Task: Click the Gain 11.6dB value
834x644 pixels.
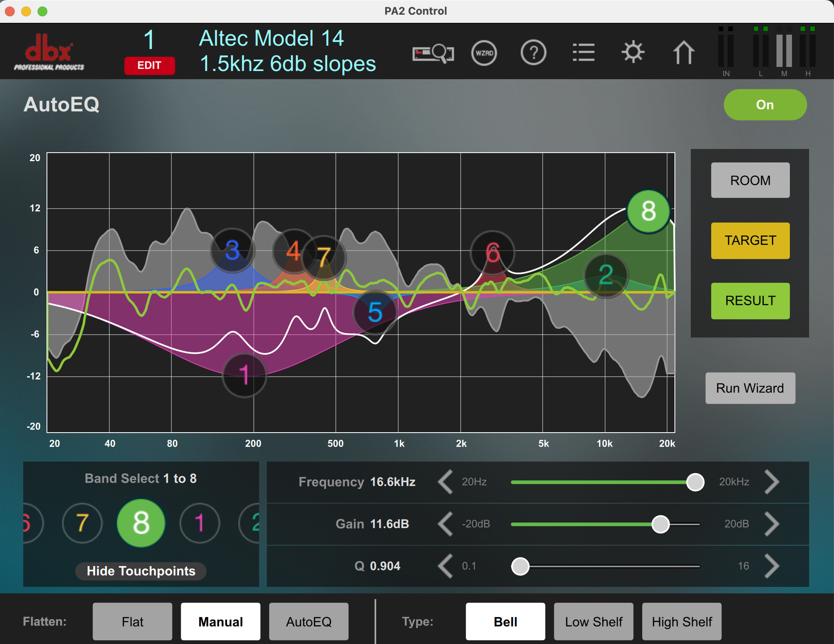Action: click(389, 524)
